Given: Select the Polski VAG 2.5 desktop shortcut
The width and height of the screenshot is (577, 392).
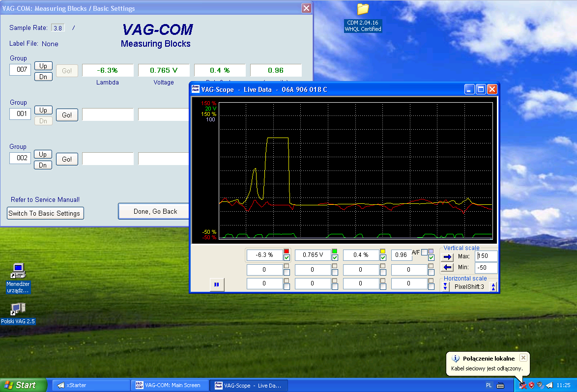Looking at the screenshot, I should (x=18, y=314).
